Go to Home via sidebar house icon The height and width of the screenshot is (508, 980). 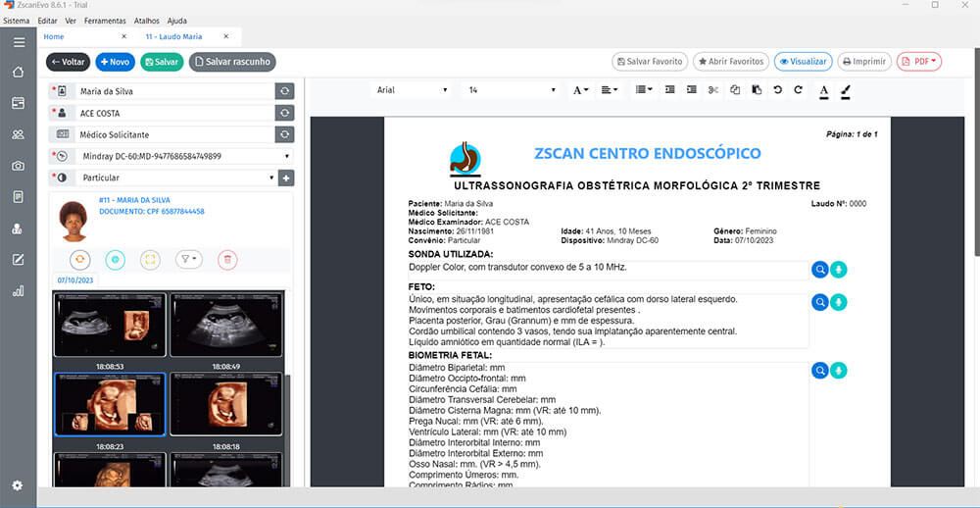click(x=18, y=72)
